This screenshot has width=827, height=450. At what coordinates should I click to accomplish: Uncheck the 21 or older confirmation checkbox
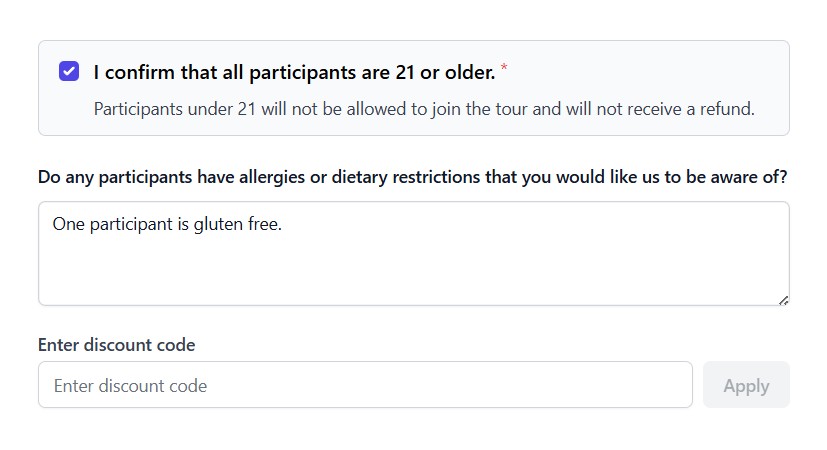[x=69, y=71]
